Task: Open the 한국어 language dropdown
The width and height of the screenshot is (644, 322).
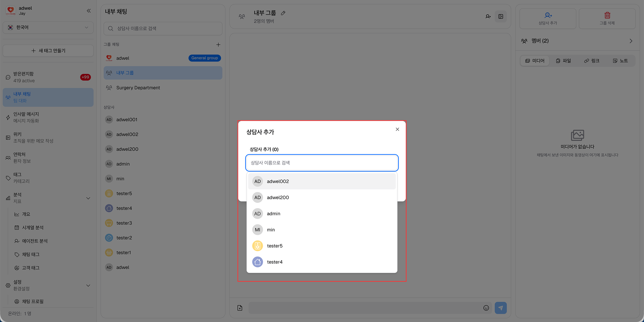Action: pos(48,28)
